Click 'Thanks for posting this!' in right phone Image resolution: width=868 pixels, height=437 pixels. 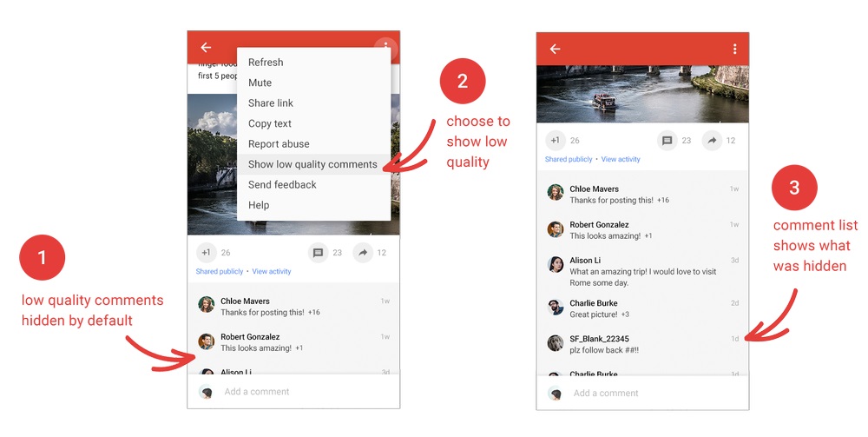pos(612,200)
